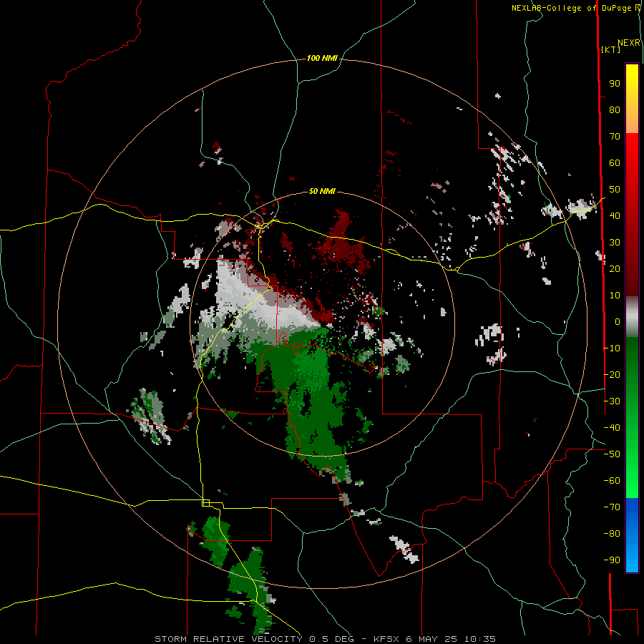Click the "100 NMI" range ring label
This screenshot has height=644, width=644.
322,59
